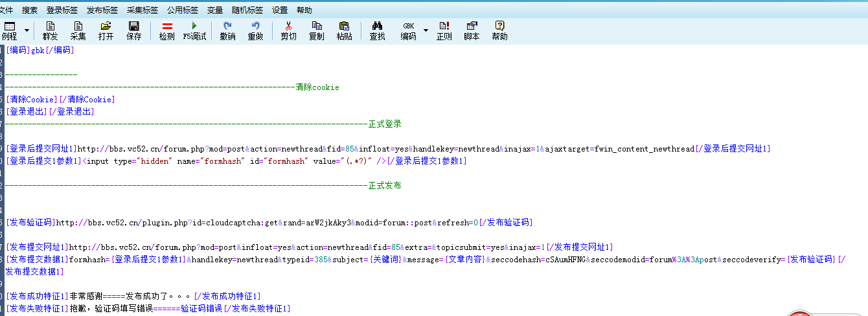Screen dimensions: 868x316
Task: Expand the 例程 dropdown arrow
Action: click(x=27, y=30)
